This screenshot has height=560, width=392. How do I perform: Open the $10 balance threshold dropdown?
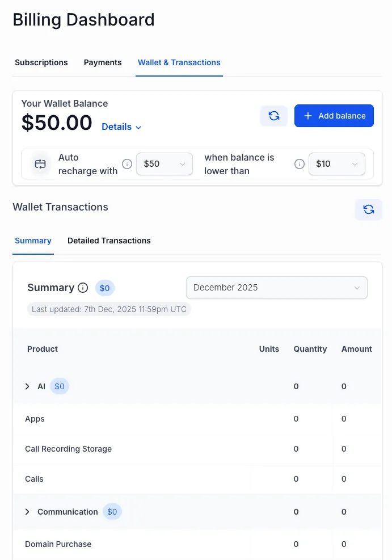[337, 164]
